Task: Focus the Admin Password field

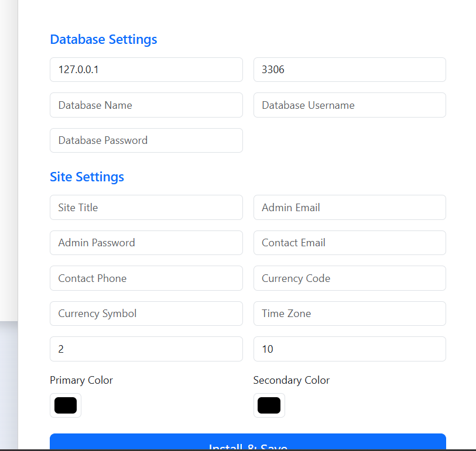Action: pyautogui.click(x=146, y=243)
